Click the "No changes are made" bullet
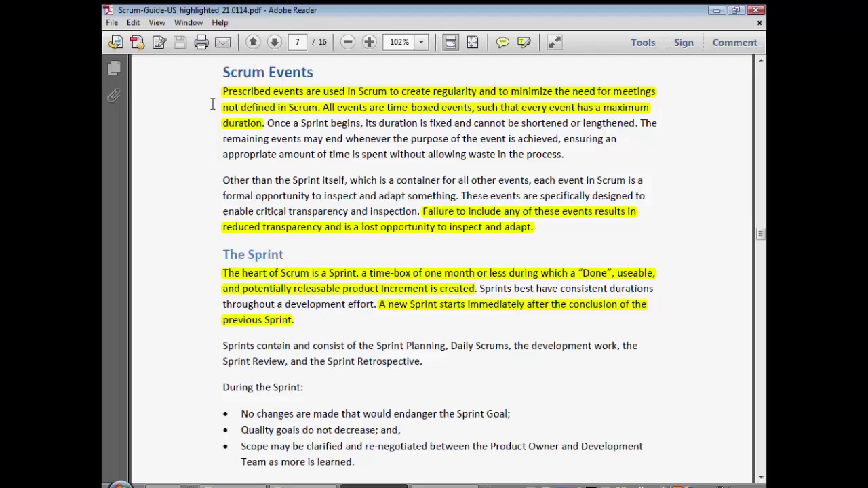 click(376, 413)
